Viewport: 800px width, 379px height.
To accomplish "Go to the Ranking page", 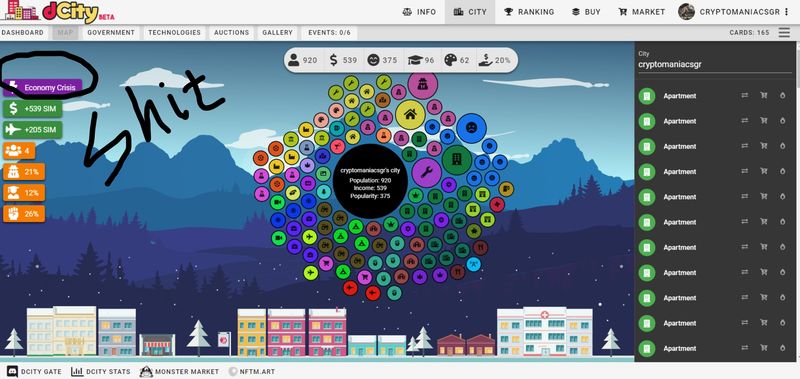I will pos(529,12).
